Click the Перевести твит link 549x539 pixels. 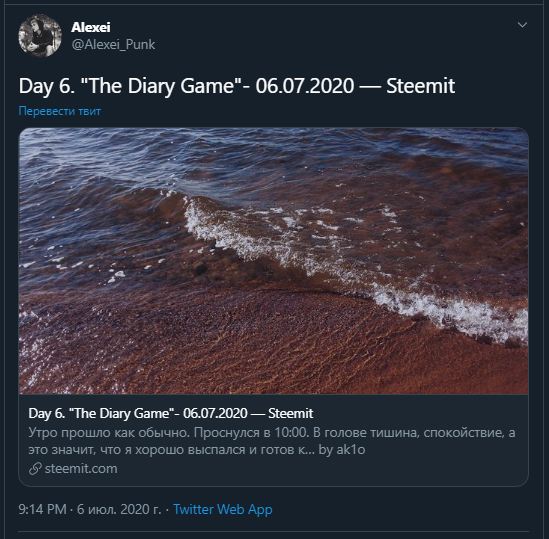click(60, 111)
